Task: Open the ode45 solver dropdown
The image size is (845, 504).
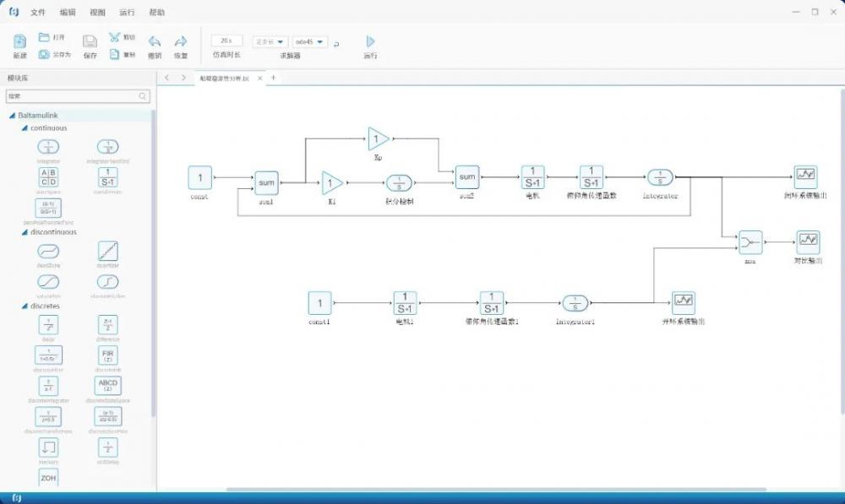Action: click(309, 41)
